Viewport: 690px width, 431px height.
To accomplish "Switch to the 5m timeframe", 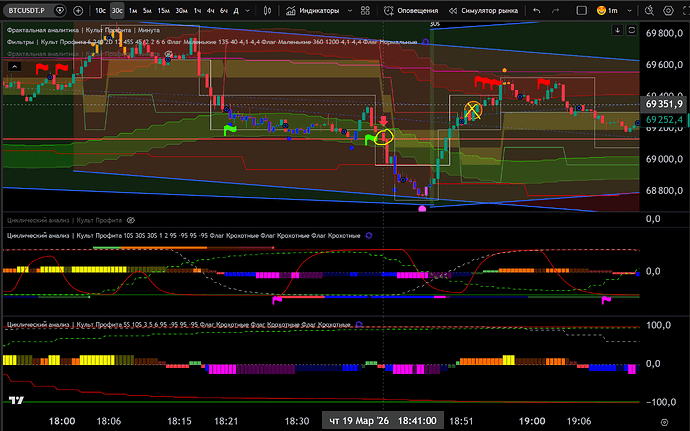I will pos(146,12).
